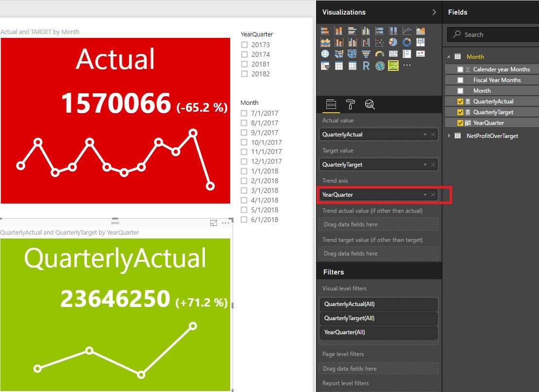Select the Stacked bar chart visual
539x392 pixels.
click(x=325, y=31)
